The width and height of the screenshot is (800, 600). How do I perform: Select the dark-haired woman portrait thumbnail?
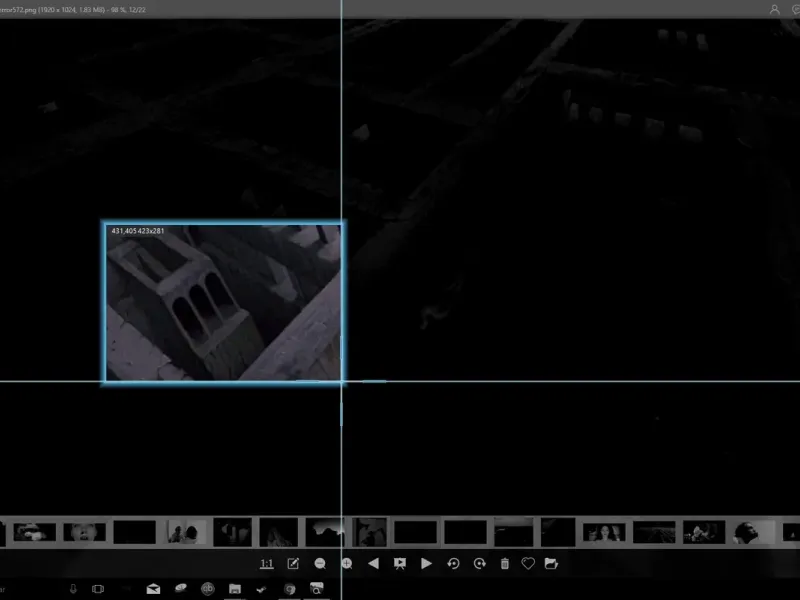point(604,533)
